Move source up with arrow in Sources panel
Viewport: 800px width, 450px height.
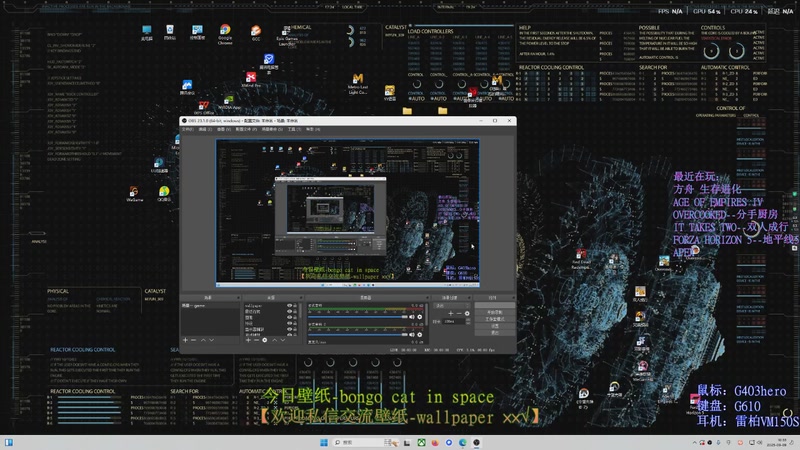(274, 340)
